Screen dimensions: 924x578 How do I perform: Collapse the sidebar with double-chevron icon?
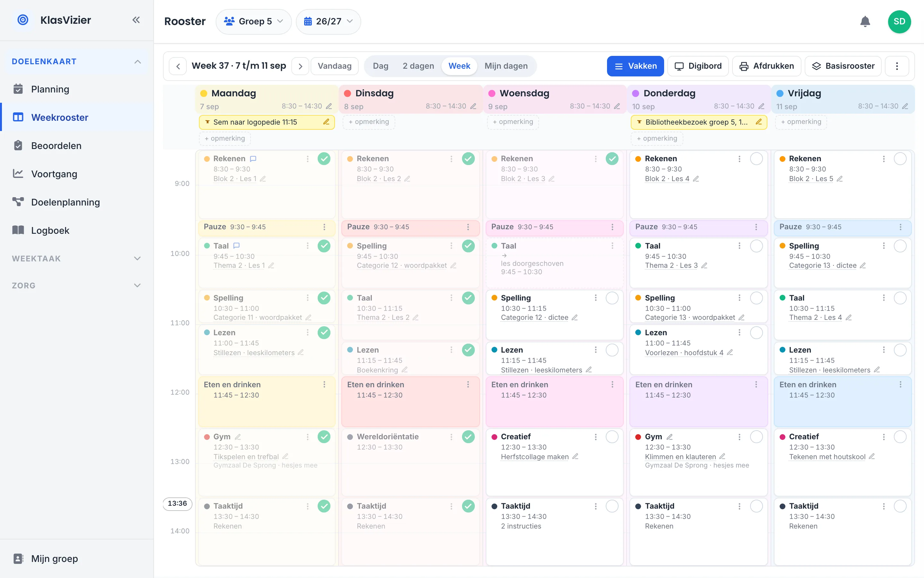(x=136, y=20)
